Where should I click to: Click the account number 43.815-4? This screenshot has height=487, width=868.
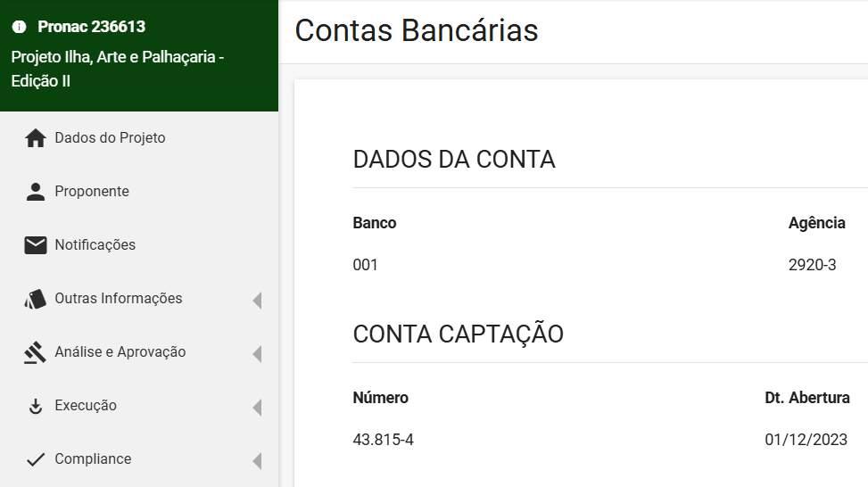point(384,440)
